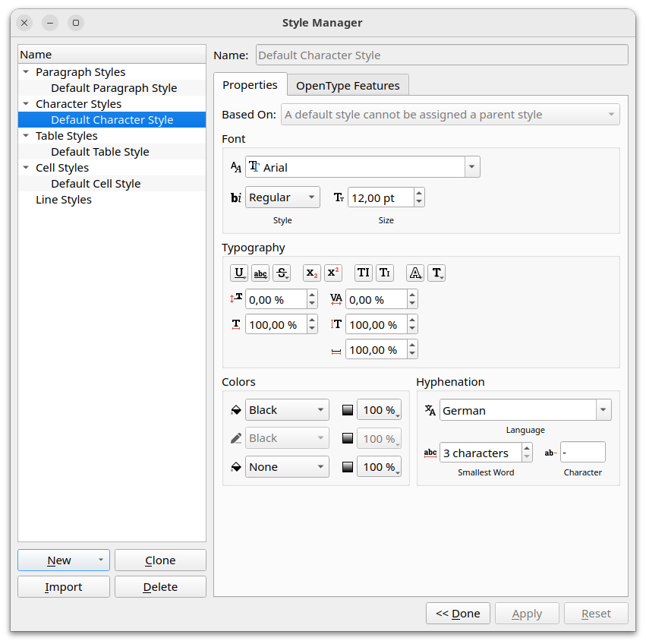Open the Black fill color dropdown

(287, 410)
